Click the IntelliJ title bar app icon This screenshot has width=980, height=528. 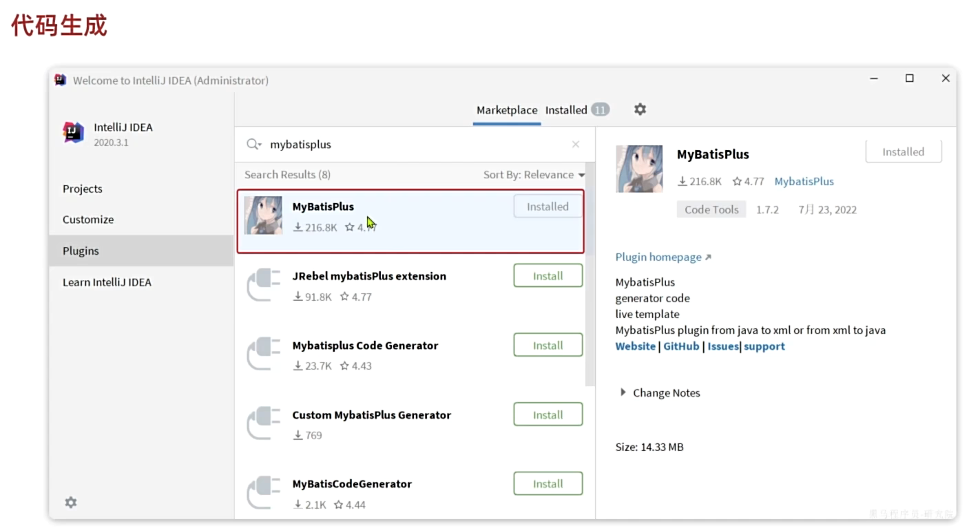[x=61, y=80]
